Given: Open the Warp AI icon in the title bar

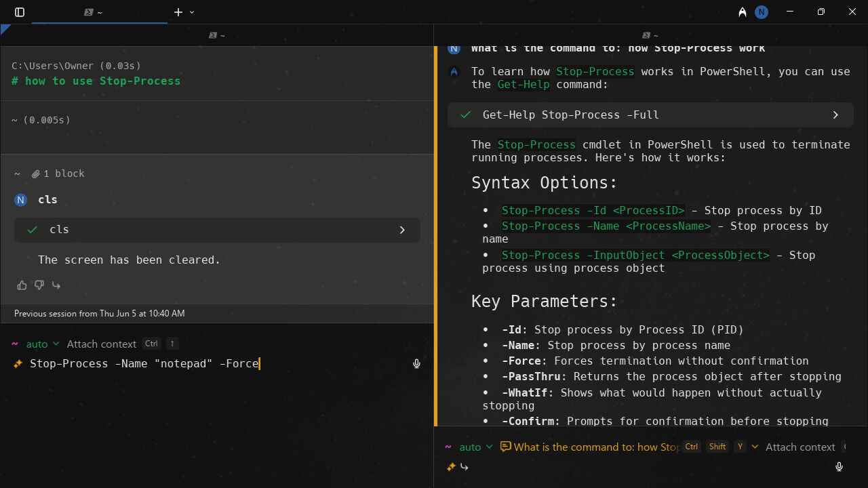Looking at the screenshot, I should [x=743, y=12].
